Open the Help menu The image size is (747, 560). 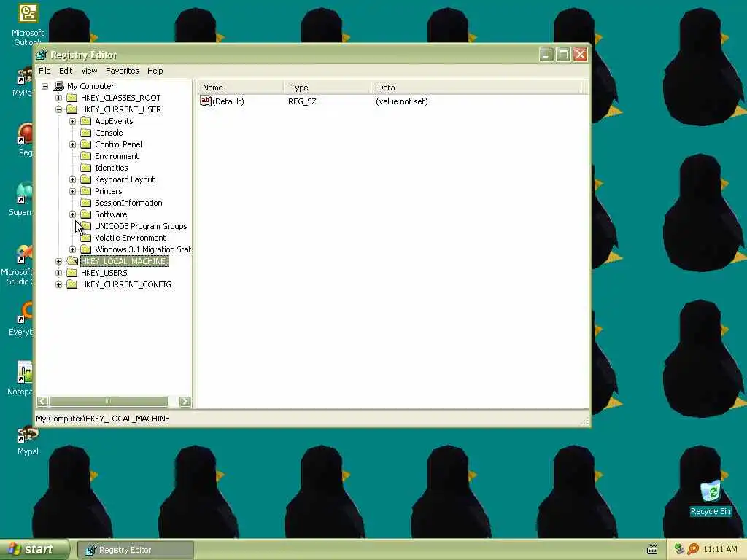pyautogui.click(x=155, y=71)
